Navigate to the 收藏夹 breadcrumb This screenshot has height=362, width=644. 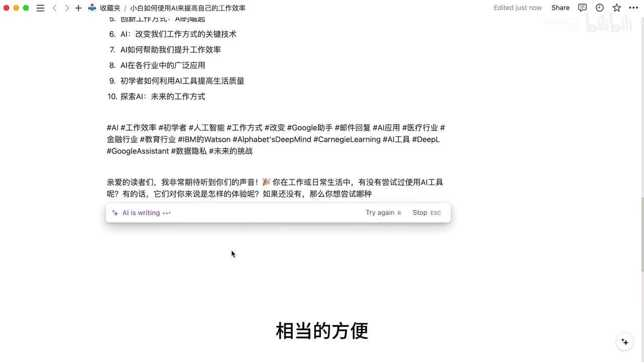pos(110,8)
